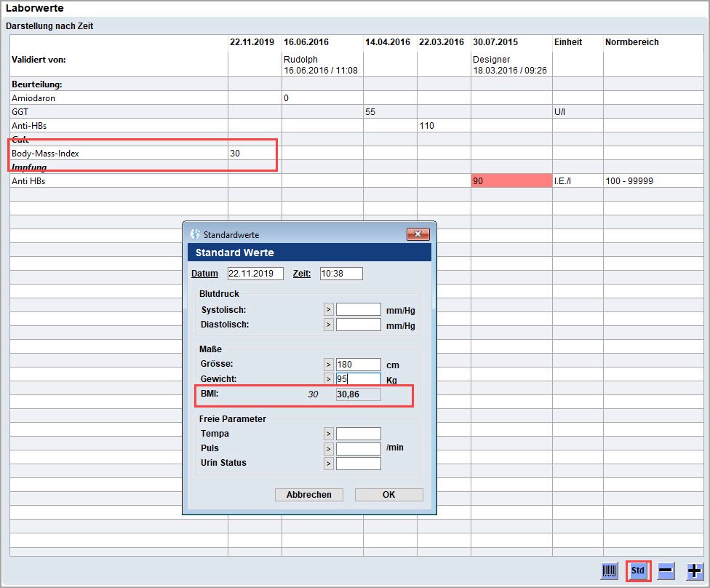Focus the Datum input field
Screen dimensions: 710x588
pyautogui.click(x=255, y=274)
